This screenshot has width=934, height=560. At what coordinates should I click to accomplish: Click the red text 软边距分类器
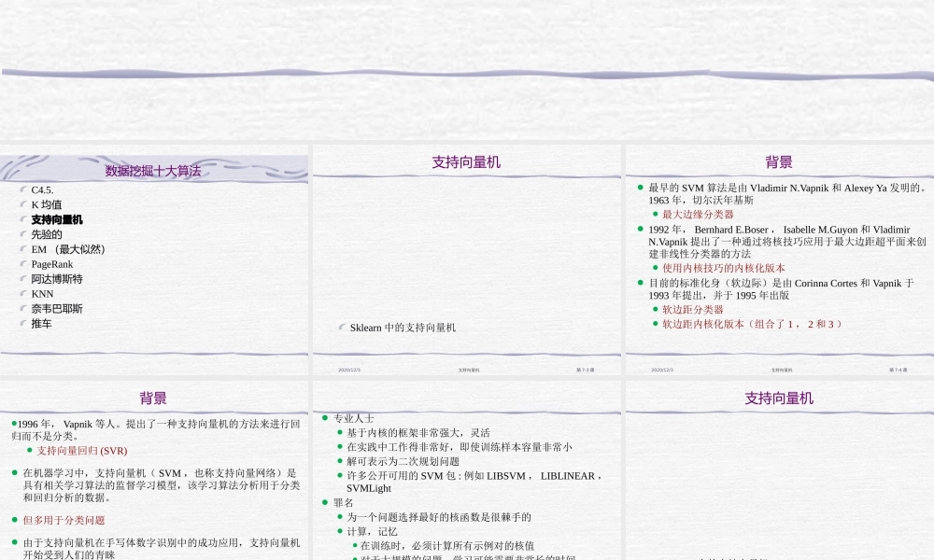[692, 310]
